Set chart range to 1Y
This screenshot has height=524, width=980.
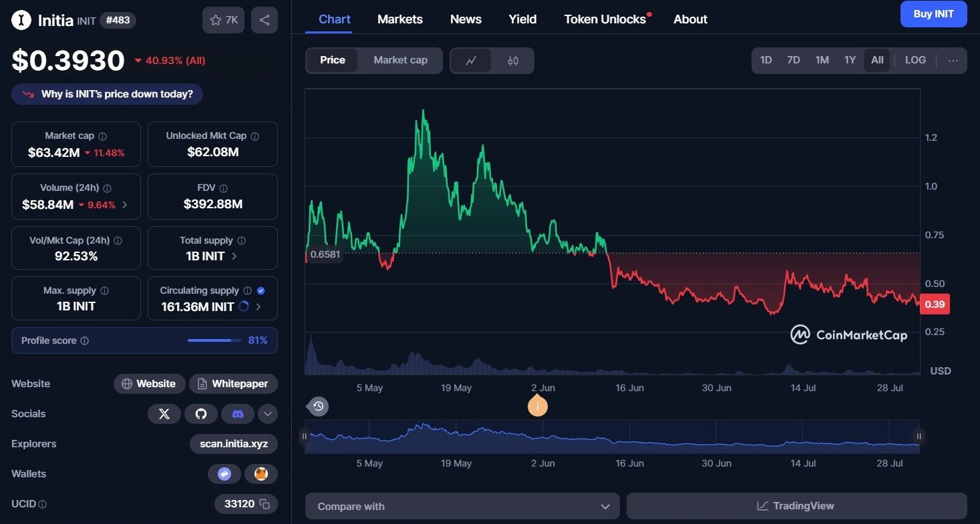(850, 60)
